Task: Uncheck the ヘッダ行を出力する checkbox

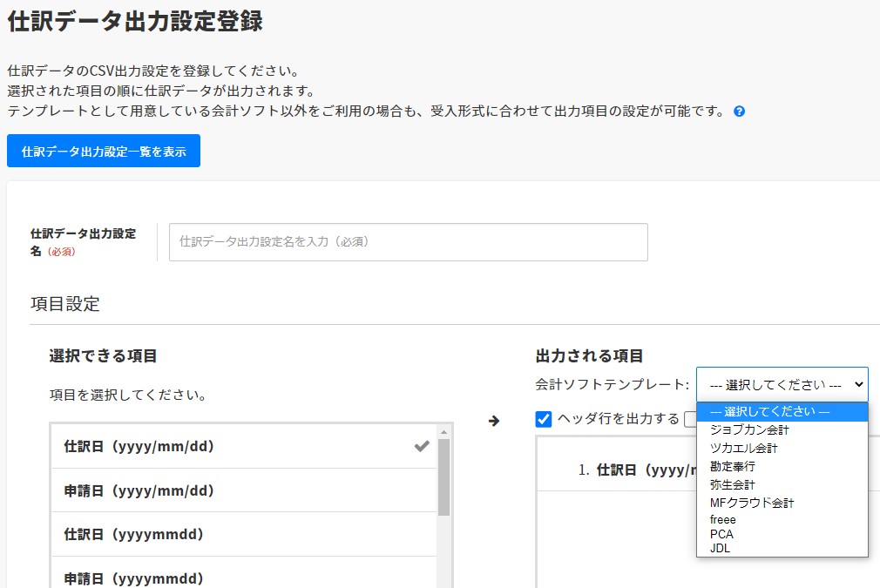Action: pyautogui.click(x=544, y=419)
